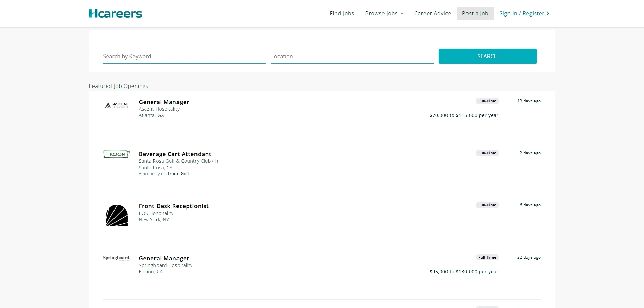Screen dimensions: 644x308
Task: Click the $70,000 to $115,000 per year salary
Action: point(464,115)
